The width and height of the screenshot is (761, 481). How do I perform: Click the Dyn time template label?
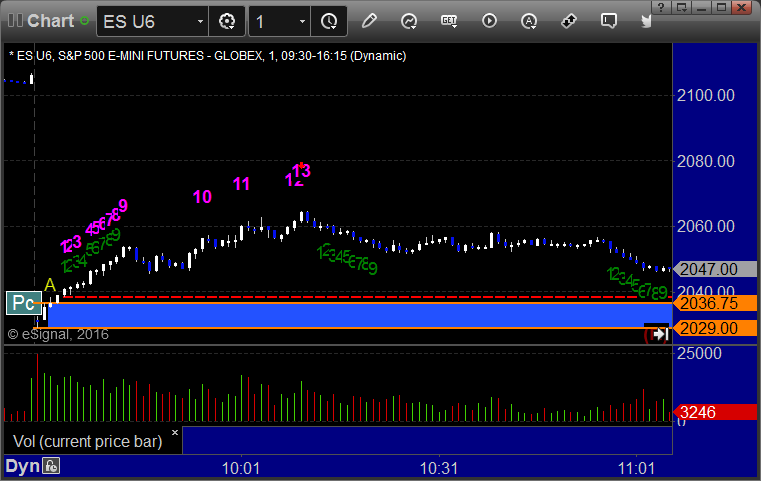[x=22, y=466]
